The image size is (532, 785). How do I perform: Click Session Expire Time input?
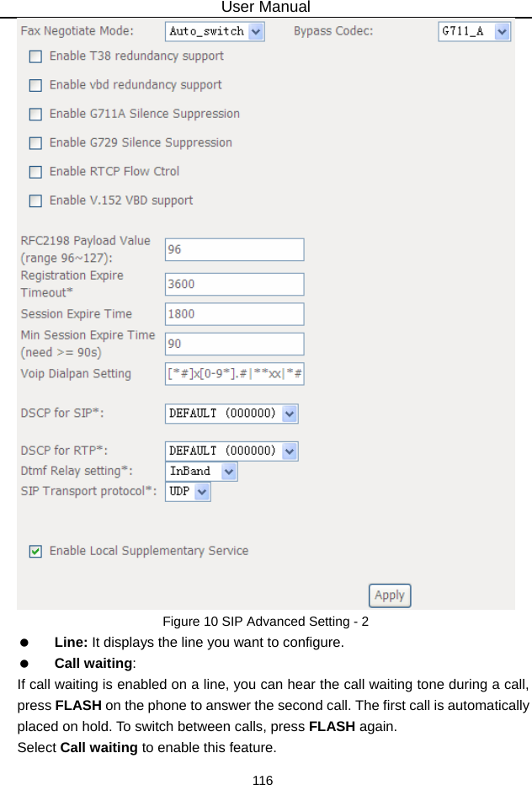[234, 314]
